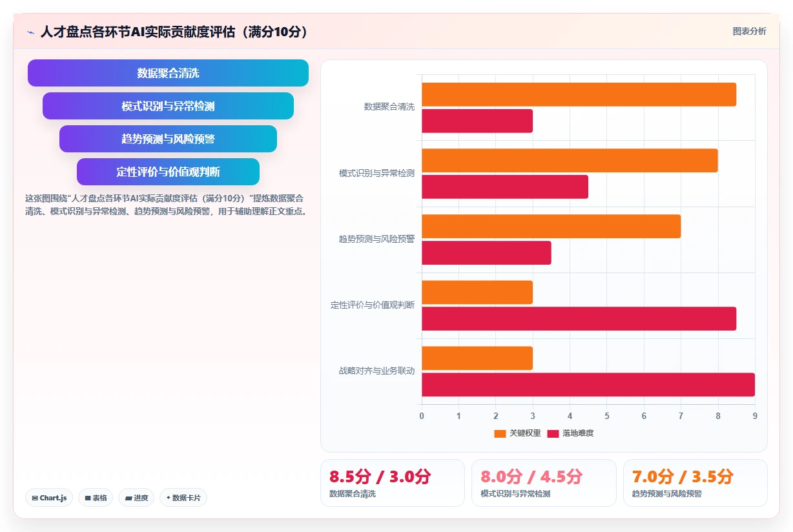Click the 模式识别与异常检测 y-axis label

point(376,174)
